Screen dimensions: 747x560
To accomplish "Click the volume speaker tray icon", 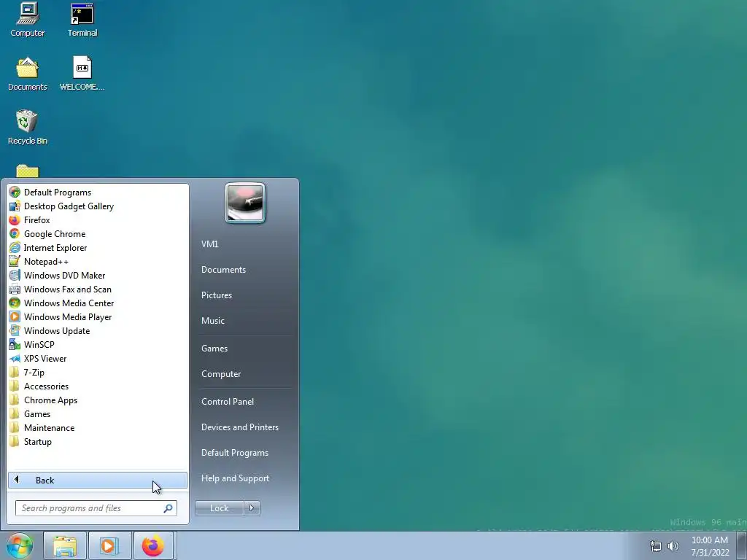I will tap(673, 546).
